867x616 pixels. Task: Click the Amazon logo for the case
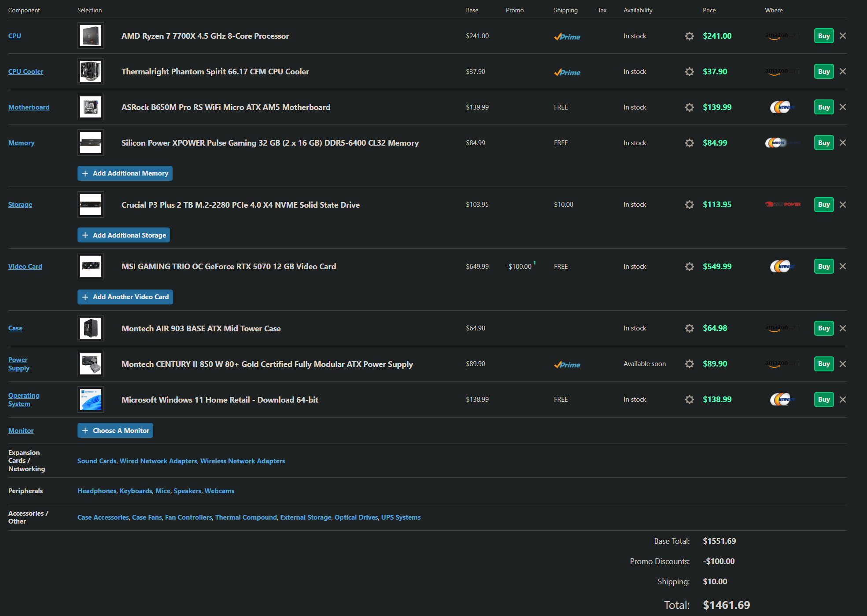pyautogui.click(x=782, y=328)
